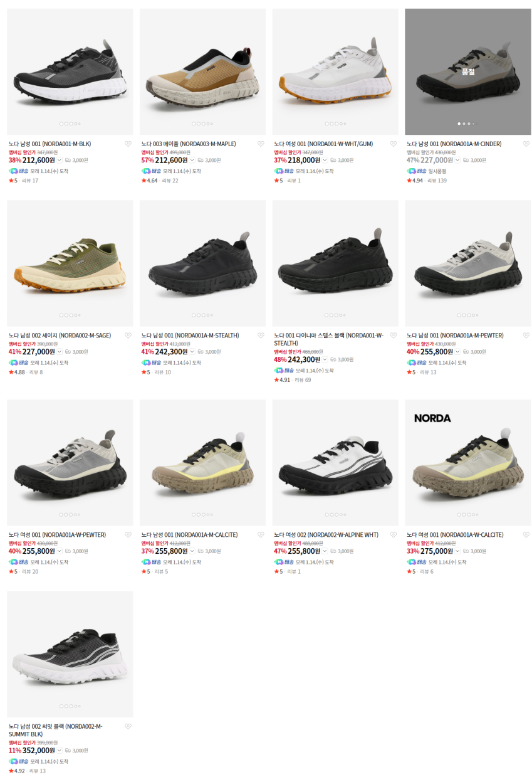Open price chevron next to 352,000원
The image size is (532, 777).
(60, 751)
